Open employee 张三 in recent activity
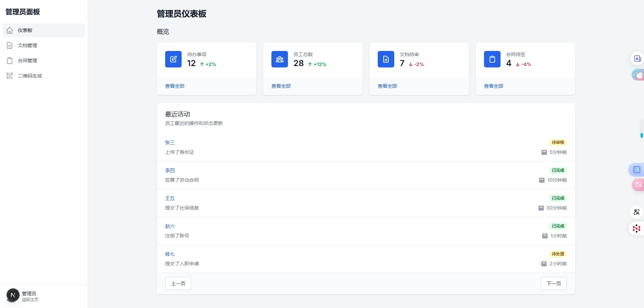 [170, 142]
